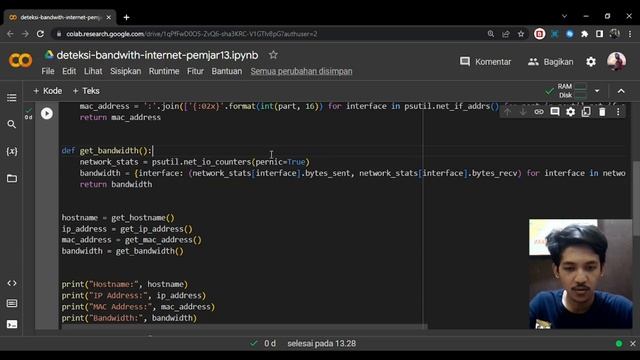The height and width of the screenshot is (360, 640).
Task: Open the Edit menu
Action: coord(69,71)
